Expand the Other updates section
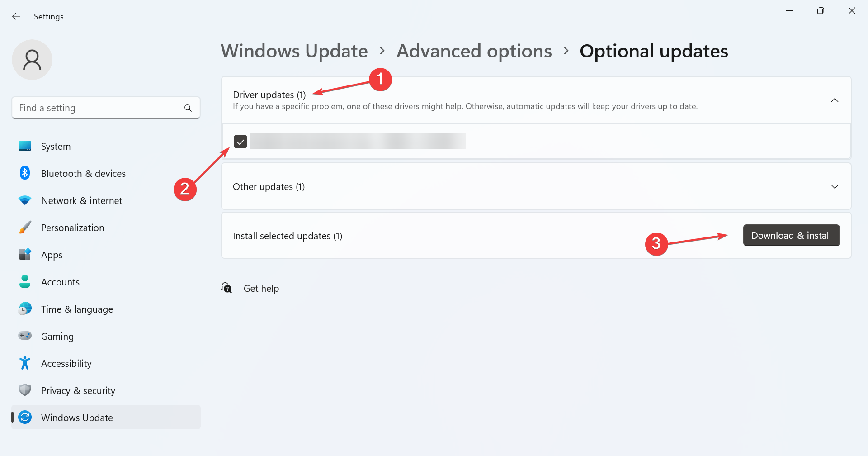 pos(536,186)
